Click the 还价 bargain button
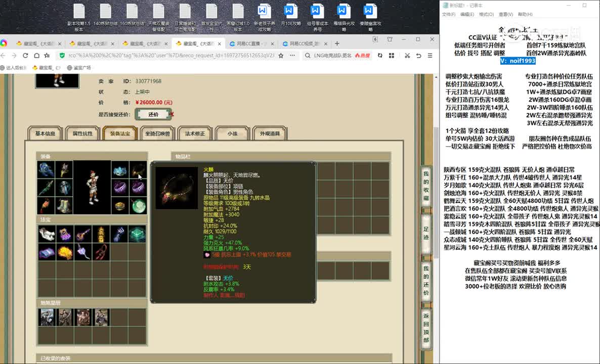Image resolution: width=600 pixels, height=364 pixels. 153,114
